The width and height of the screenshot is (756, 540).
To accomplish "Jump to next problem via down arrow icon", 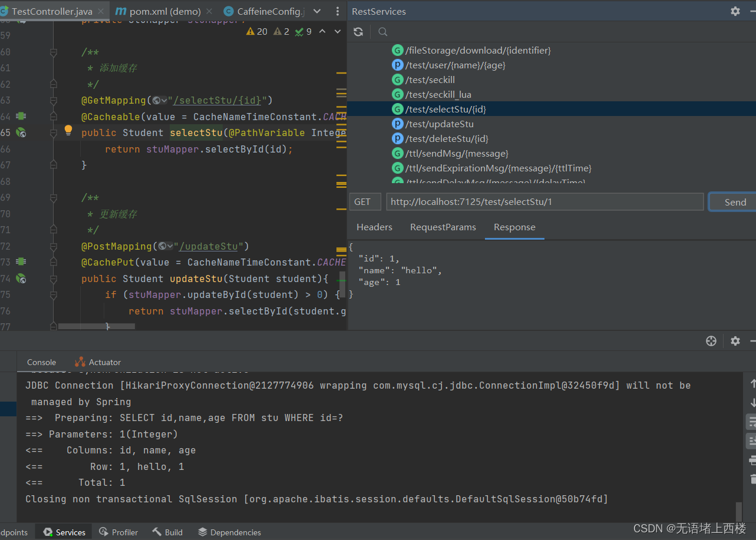I will [337, 31].
